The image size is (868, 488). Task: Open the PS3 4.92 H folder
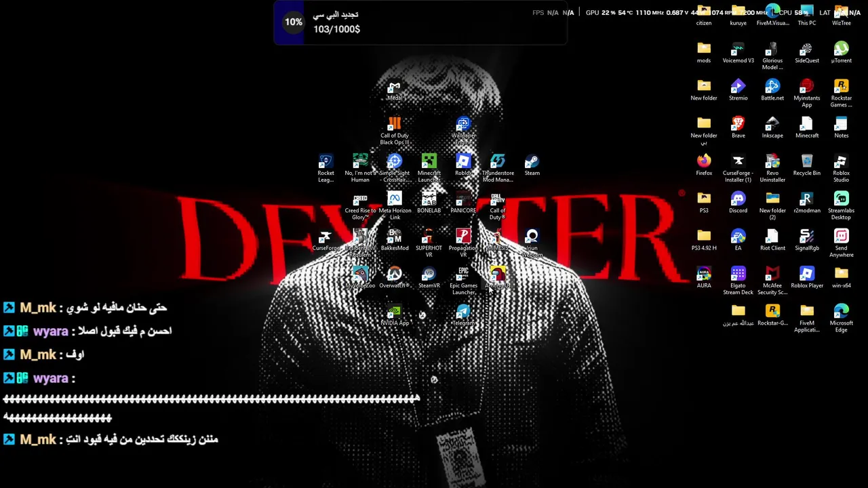pyautogui.click(x=704, y=240)
